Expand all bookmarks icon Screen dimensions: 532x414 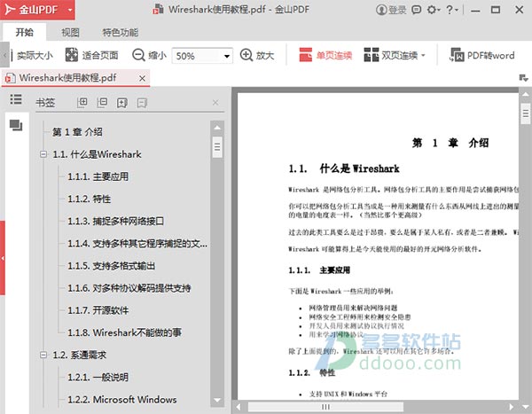tap(82, 103)
